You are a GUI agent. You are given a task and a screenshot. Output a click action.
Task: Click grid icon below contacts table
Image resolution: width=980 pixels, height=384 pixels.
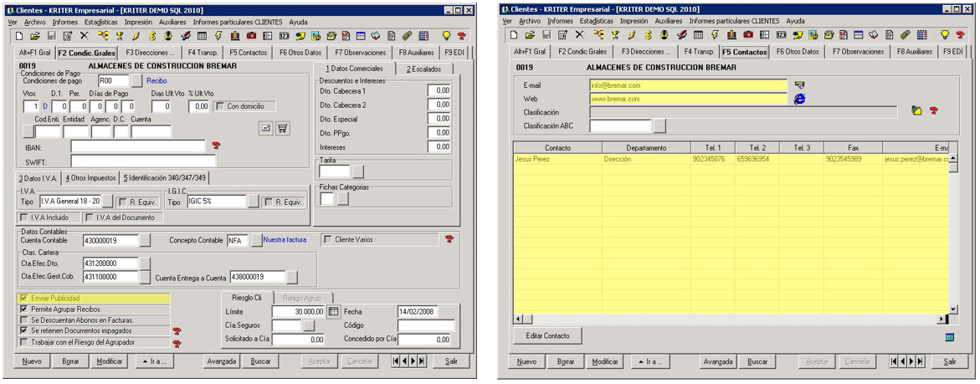(x=949, y=337)
